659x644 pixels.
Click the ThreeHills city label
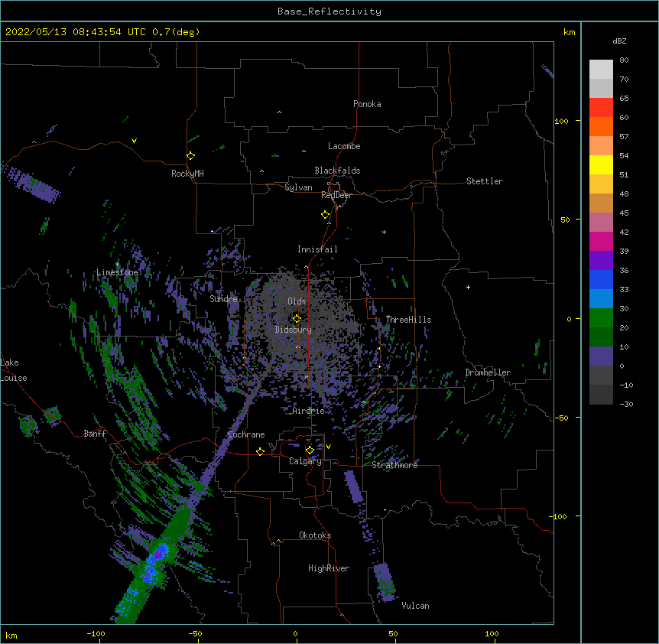[x=408, y=320]
